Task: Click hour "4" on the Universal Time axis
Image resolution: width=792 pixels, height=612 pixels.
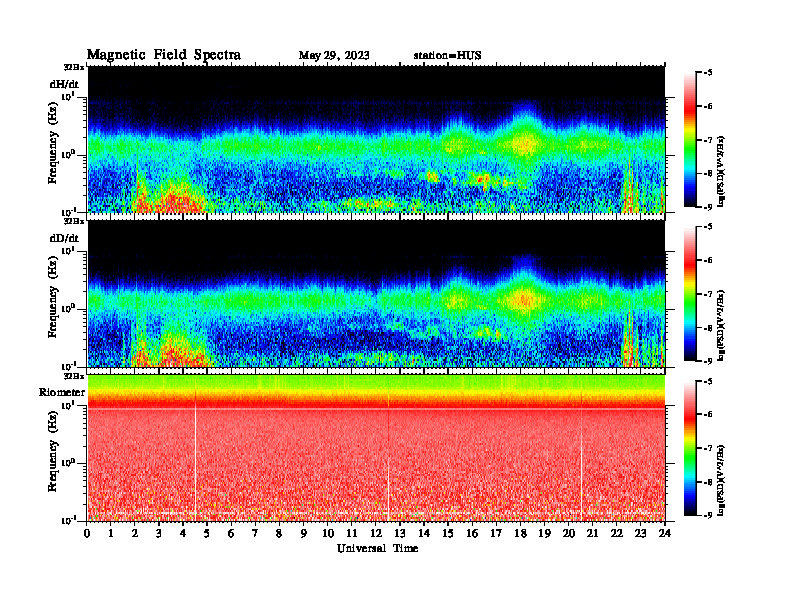Action: (183, 534)
